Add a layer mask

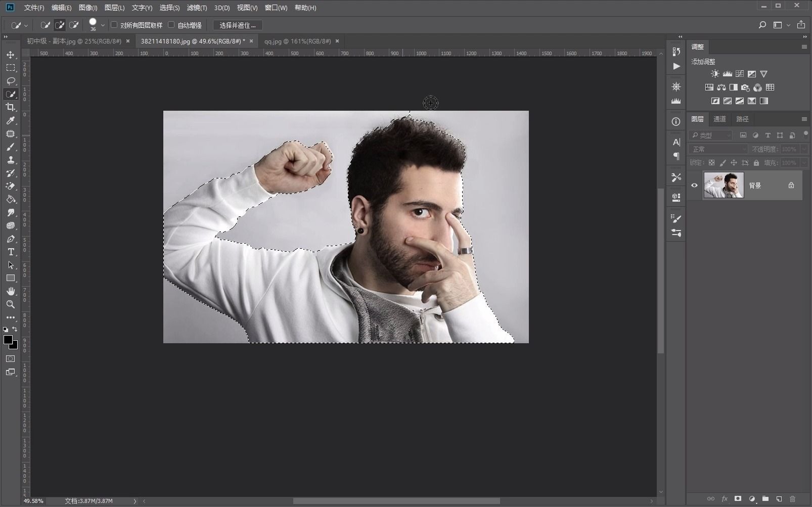tap(738, 499)
